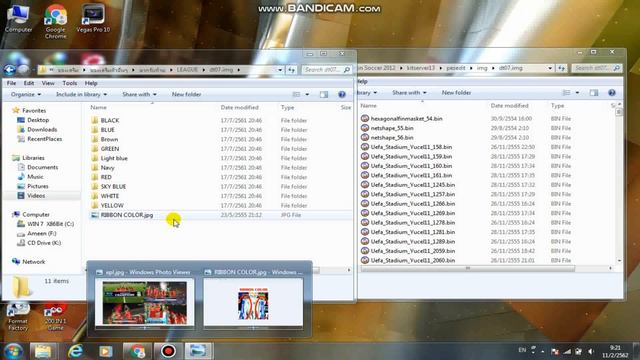Open Help menu in left Explorer
The height and width of the screenshot is (360, 640).
(91, 83)
